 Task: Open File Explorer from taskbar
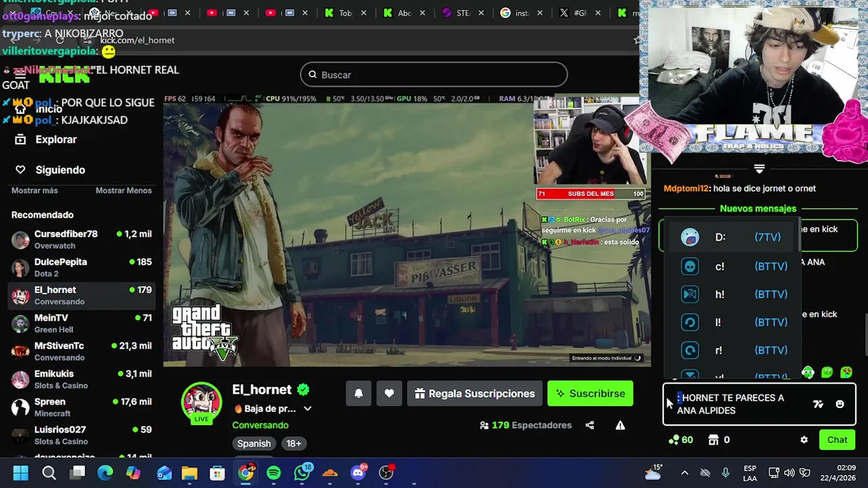[x=189, y=472]
